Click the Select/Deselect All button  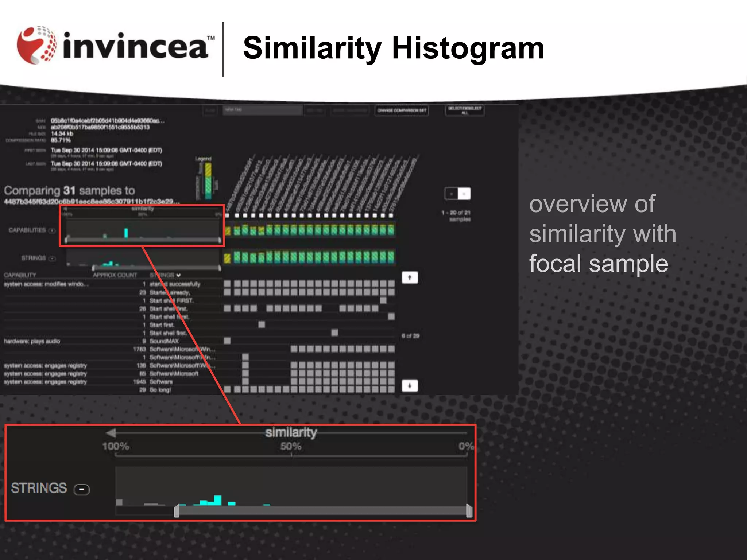pyautogui.click(x=465, y=110)
